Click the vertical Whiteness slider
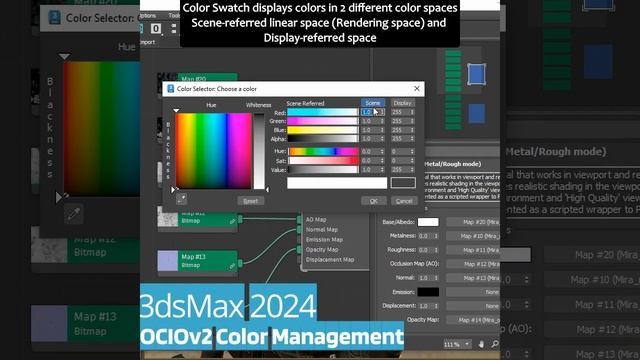 259,151
